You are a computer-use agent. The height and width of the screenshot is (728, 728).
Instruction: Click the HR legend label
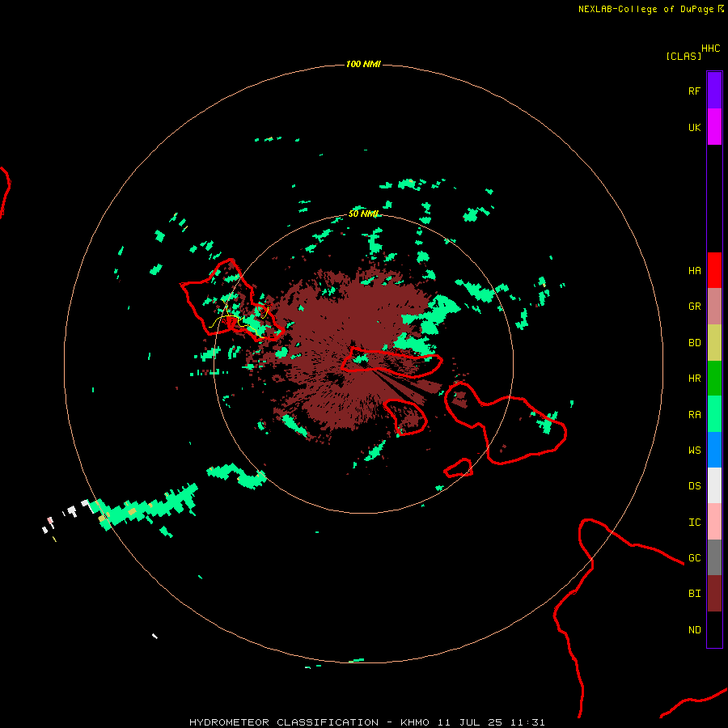click(695, 379)
